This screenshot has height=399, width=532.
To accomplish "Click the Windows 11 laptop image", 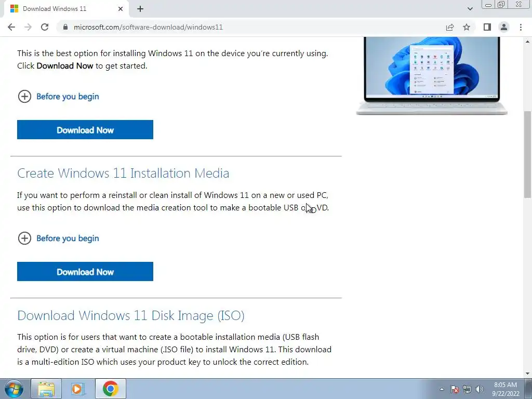I will tap(432, 76).
